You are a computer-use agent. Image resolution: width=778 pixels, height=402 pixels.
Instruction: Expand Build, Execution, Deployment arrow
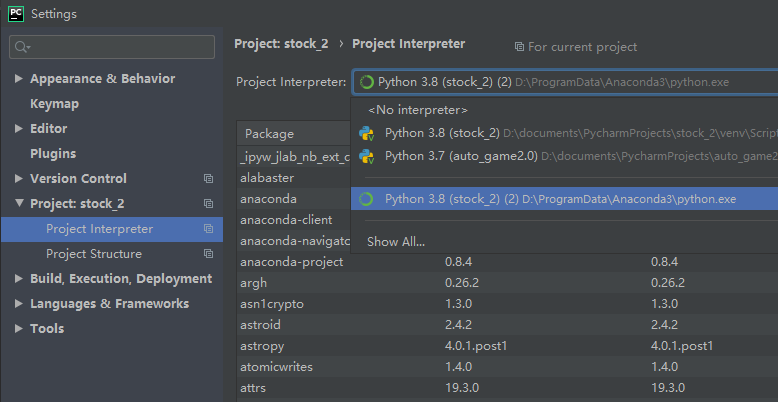click(x=19, y=278)
